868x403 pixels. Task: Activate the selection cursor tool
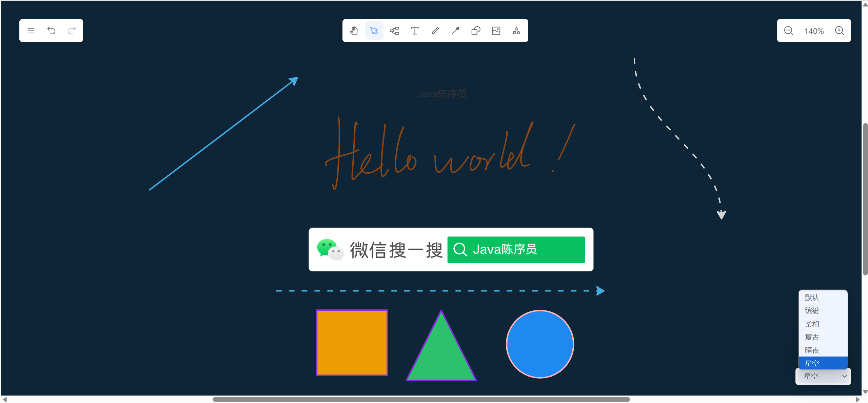[374, 31]
